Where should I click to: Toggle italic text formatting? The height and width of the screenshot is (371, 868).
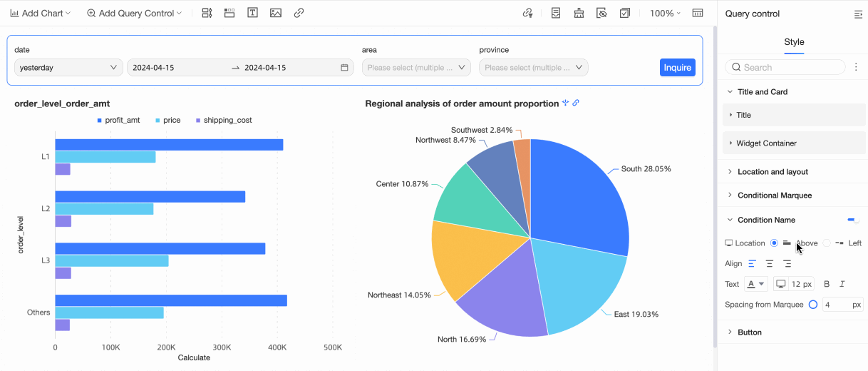842,284
